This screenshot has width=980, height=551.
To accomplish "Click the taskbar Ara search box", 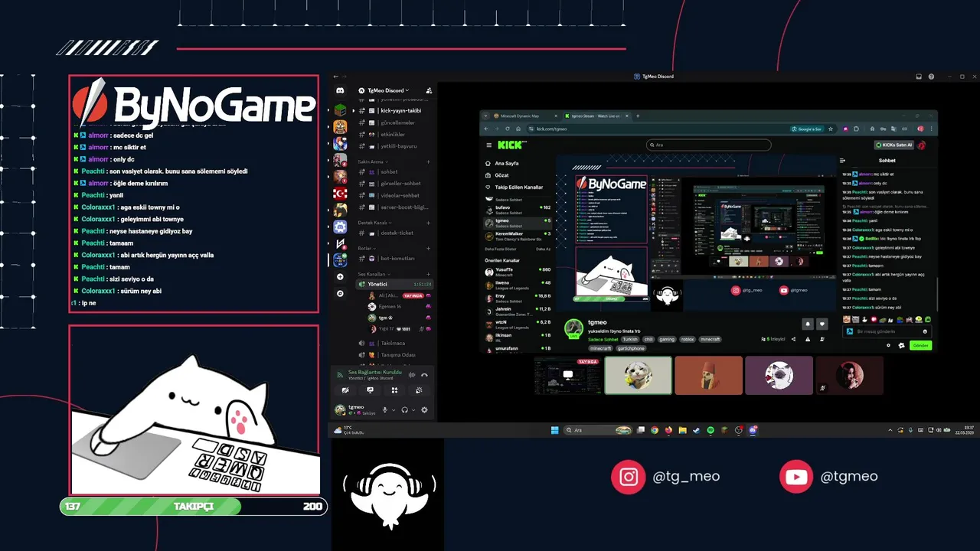I will pos(598,430).
